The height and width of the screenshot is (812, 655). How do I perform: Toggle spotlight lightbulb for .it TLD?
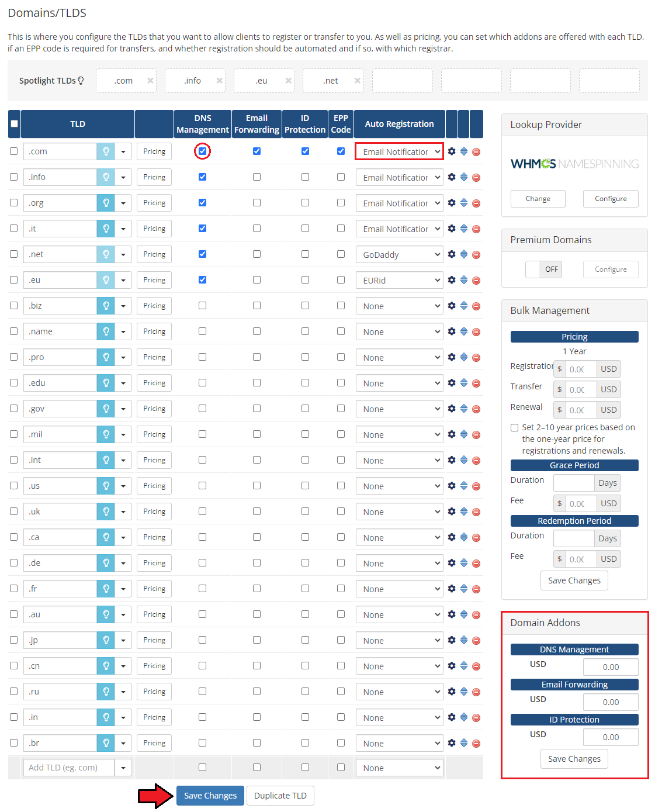[106, 229]
